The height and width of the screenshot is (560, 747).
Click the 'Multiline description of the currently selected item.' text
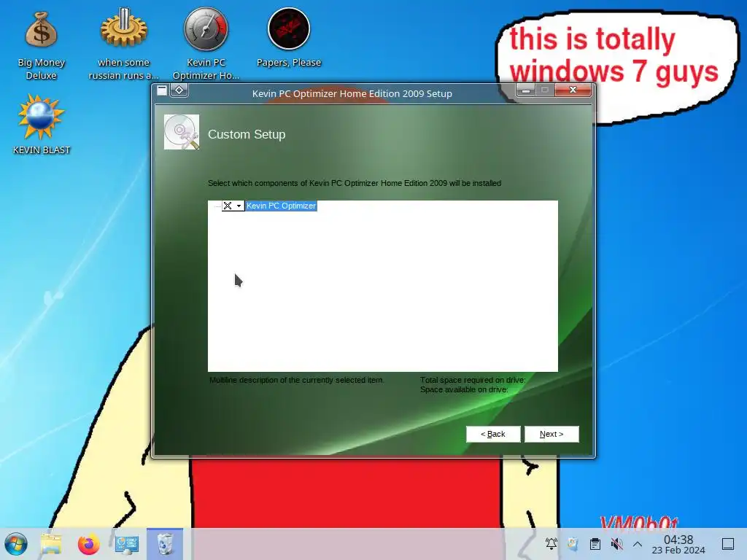pyautogui.click(x=296, y=380)
